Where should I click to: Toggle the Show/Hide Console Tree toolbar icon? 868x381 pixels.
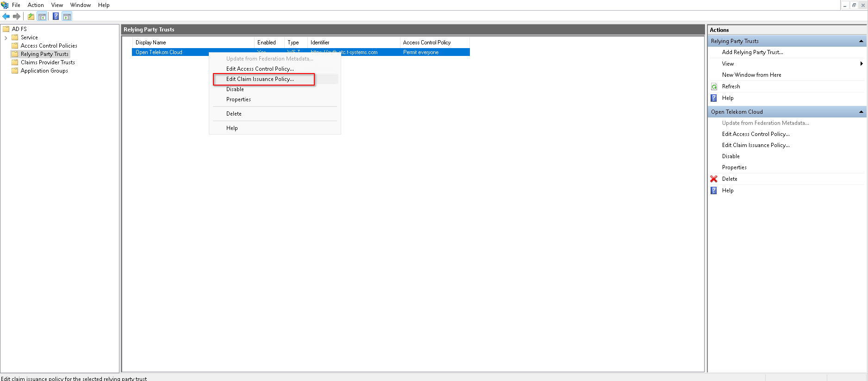(42, 17)
